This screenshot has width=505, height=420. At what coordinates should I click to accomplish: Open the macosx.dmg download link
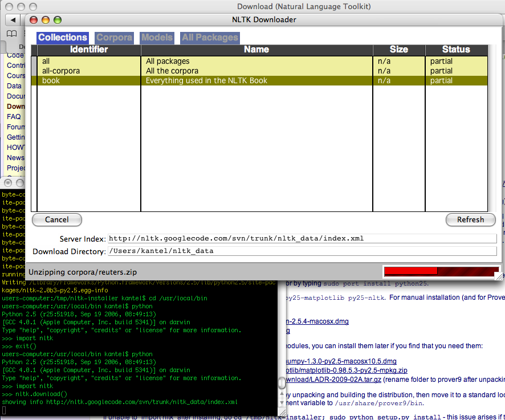click(x=317, y=321)
